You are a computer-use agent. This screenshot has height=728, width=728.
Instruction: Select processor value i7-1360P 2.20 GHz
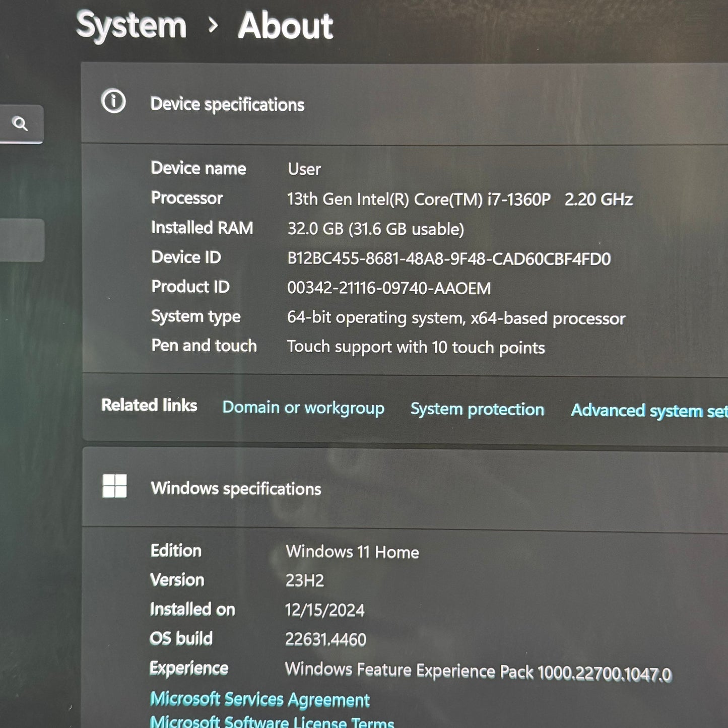[459, 199]
